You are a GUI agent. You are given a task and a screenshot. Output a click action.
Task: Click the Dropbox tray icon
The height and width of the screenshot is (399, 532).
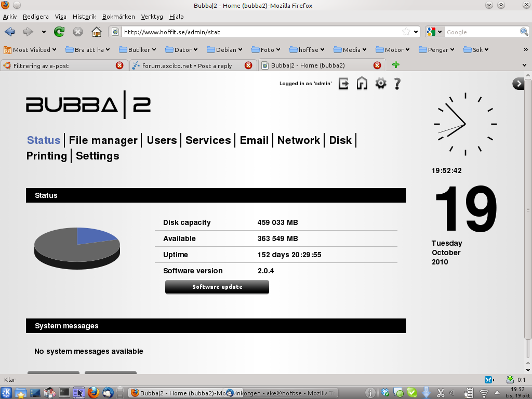click(x=385, y=393)
